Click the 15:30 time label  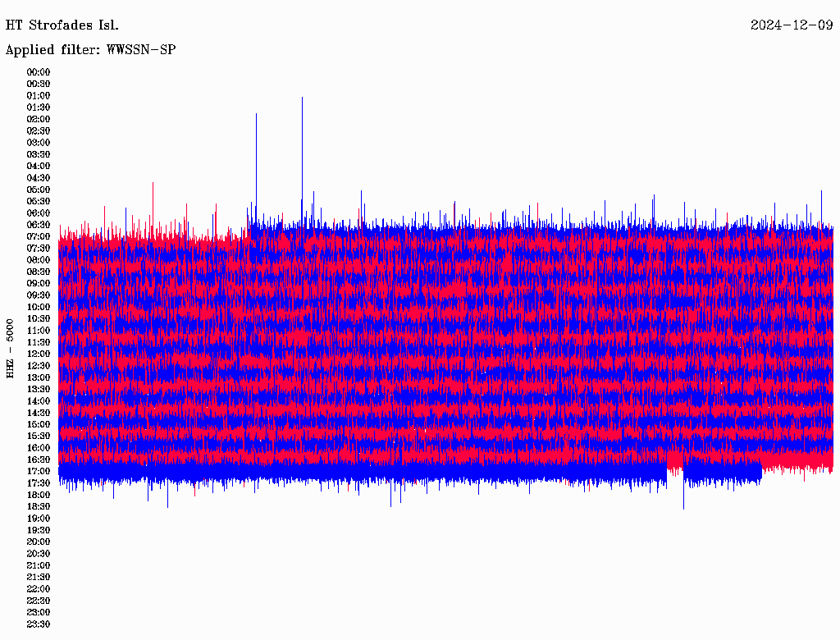(39, 437)
